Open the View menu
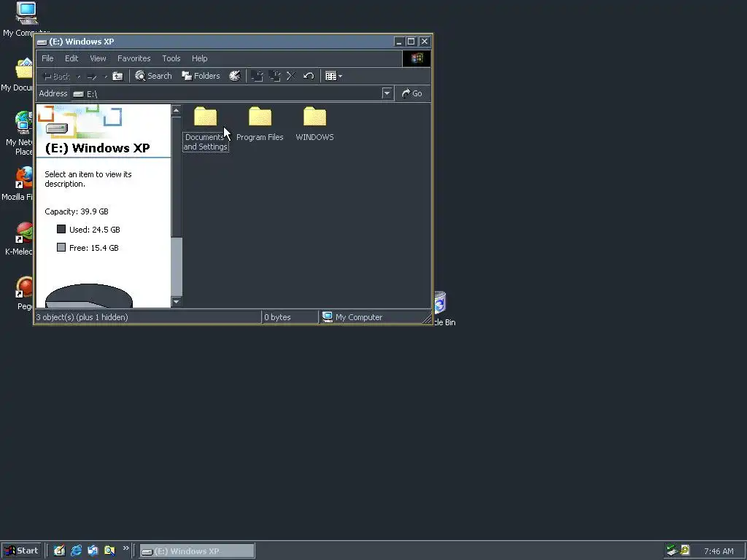Viewport: 747px width, 560px height. (x=98, y=58)
